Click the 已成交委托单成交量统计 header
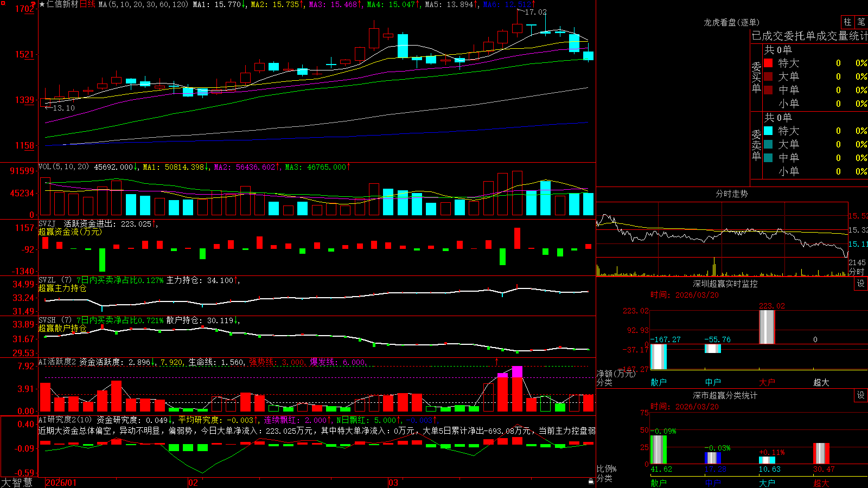This screenshot has height=488, width=868. (x=809, y=36)
